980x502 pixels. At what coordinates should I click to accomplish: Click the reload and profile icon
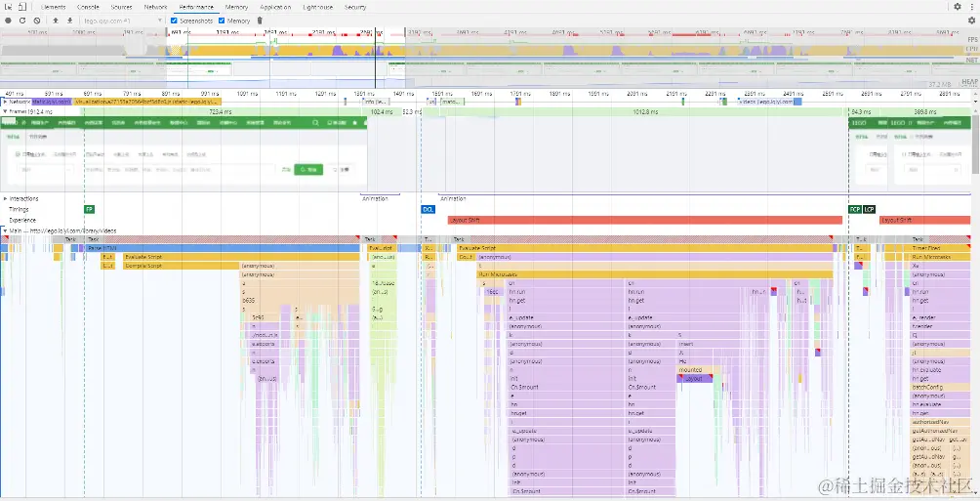[x=22, y=21]
